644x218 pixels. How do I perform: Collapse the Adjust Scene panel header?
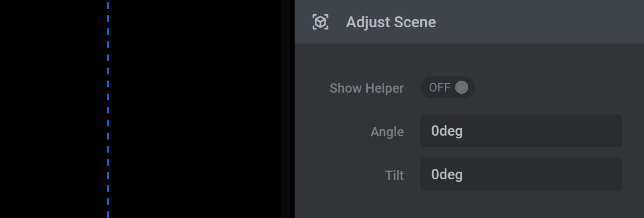[x=469, y=22]
